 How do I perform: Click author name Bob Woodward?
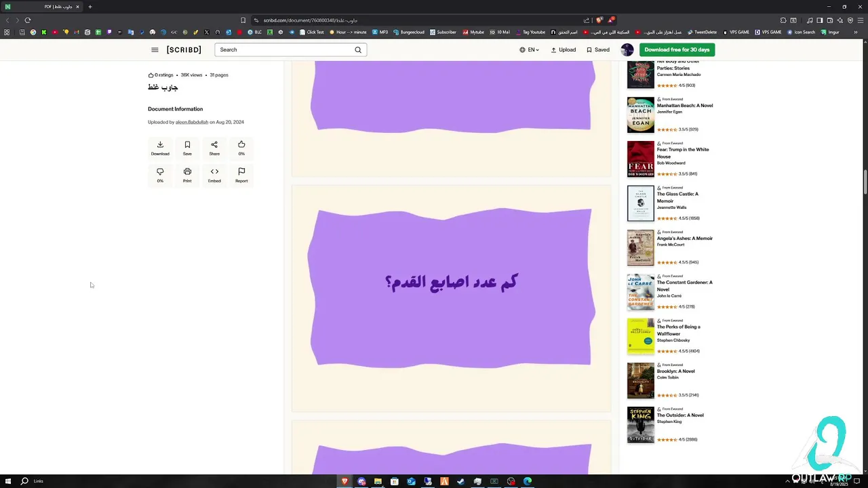click(671, 163)
